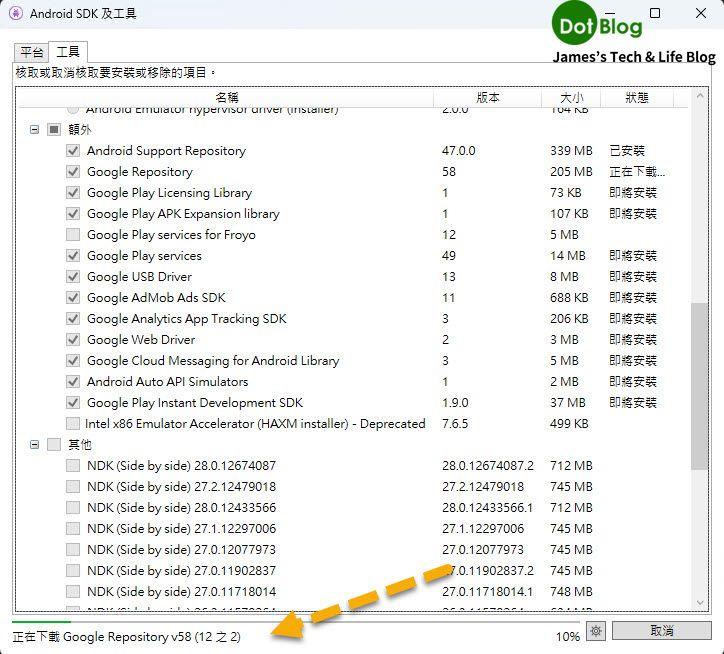Switch to the 平台 tab

point(31,52)
